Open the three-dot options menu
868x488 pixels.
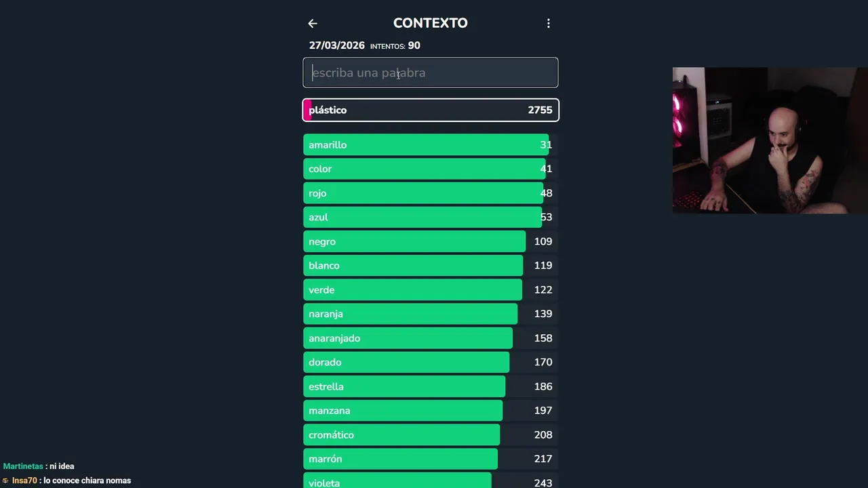(549, 24)
